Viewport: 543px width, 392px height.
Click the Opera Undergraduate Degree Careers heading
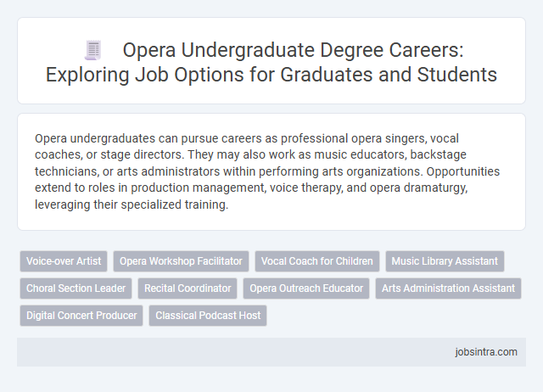click(271, 62)
